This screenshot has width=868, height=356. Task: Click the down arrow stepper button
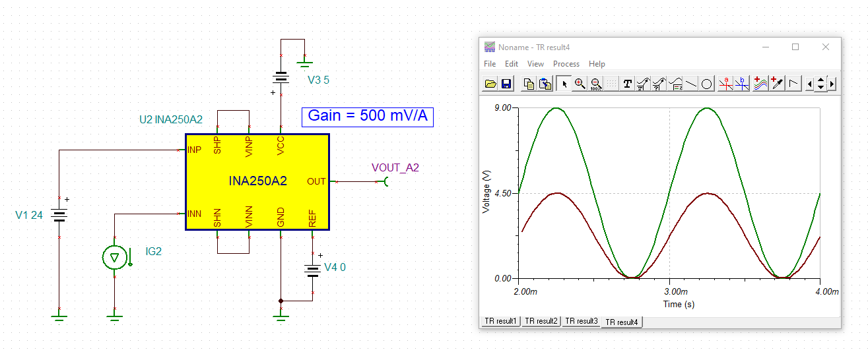pyautogui.click(x=820, y=88)
